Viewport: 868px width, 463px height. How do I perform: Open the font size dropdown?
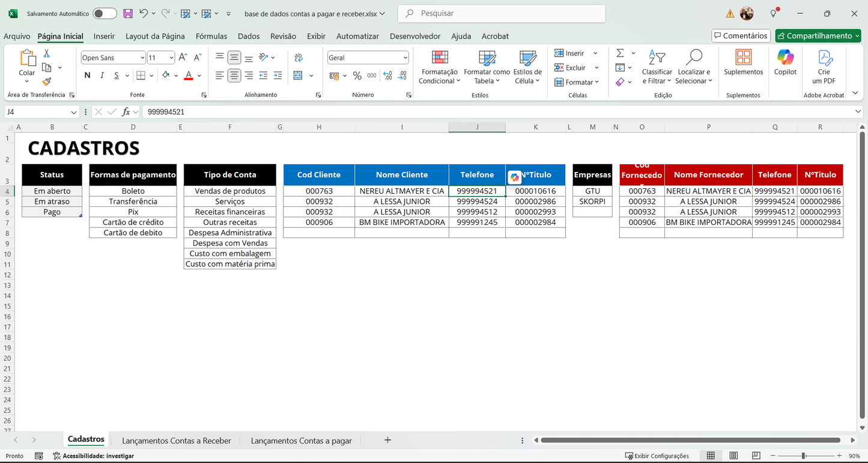coord(171,57)
